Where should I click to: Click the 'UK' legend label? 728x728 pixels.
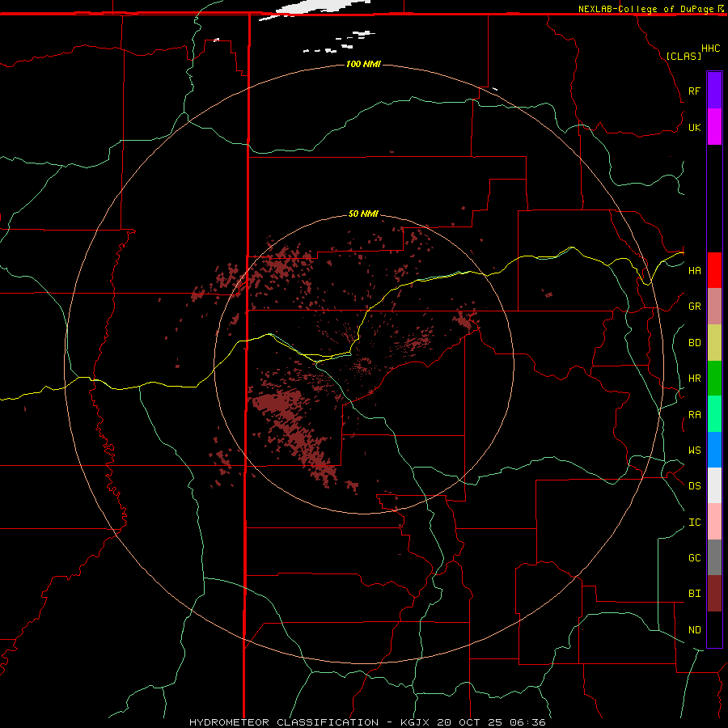[x=694, y=127]
